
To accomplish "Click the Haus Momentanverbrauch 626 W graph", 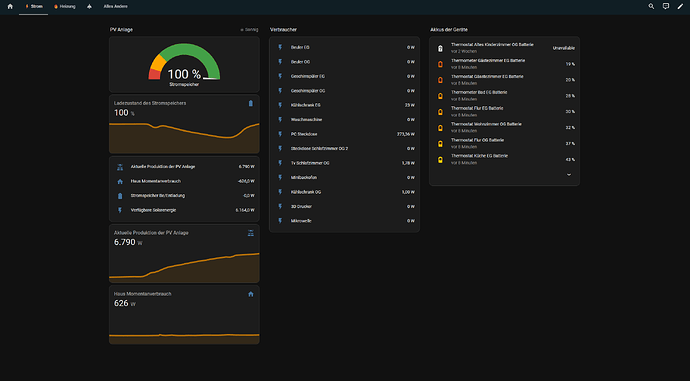I will point(184,315).
